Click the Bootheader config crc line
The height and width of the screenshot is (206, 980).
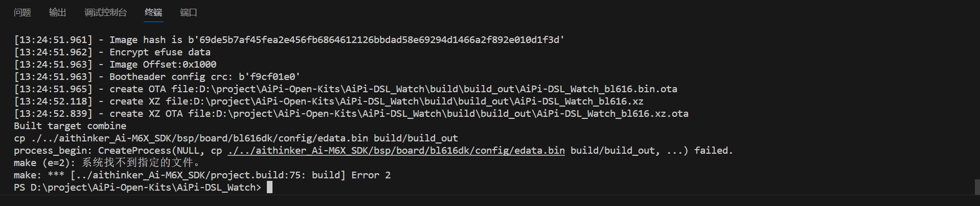(157, 77)
